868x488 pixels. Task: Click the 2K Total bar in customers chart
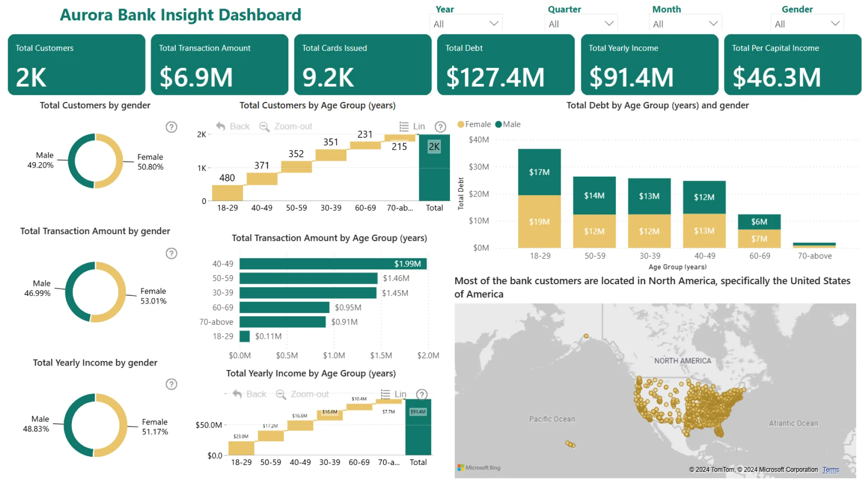tap(434, 168)
